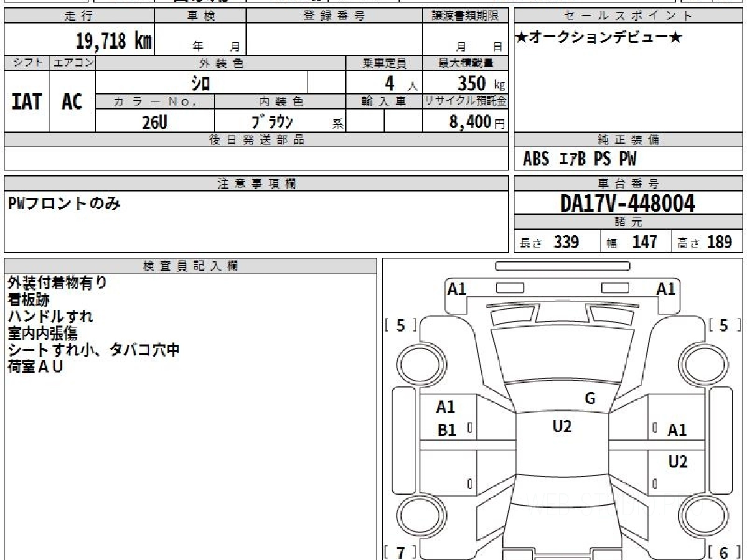Select the 後日発送部品 header
This screenshot has width=747, height=560.
tap(256, 140)
